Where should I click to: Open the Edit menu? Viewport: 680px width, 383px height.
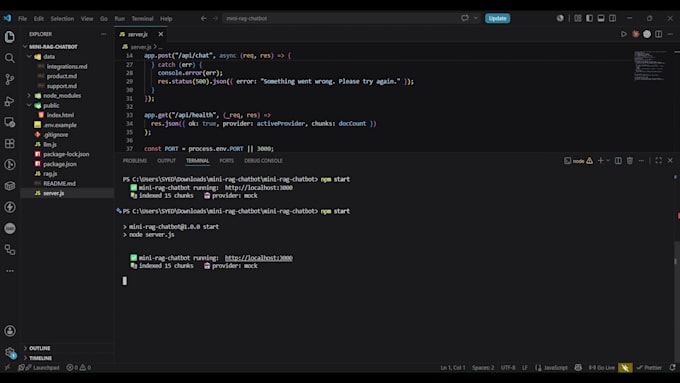tap(39, 19)
